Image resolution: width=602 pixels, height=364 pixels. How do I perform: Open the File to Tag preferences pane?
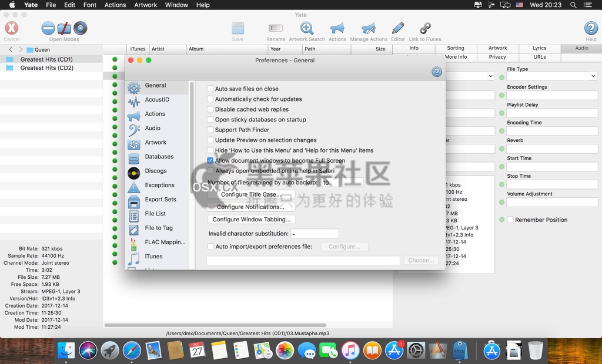coord(158,228)
